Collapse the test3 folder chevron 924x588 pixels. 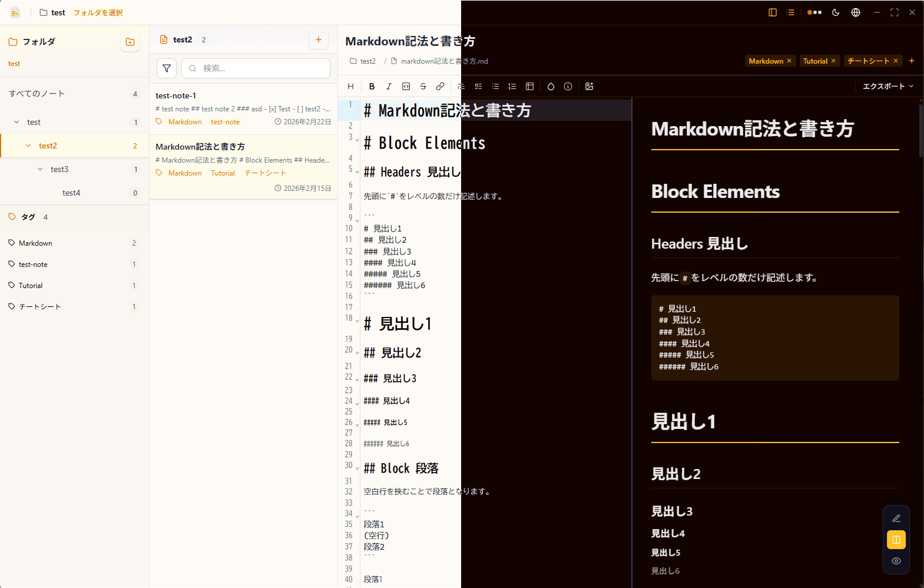tap(40, 169)
